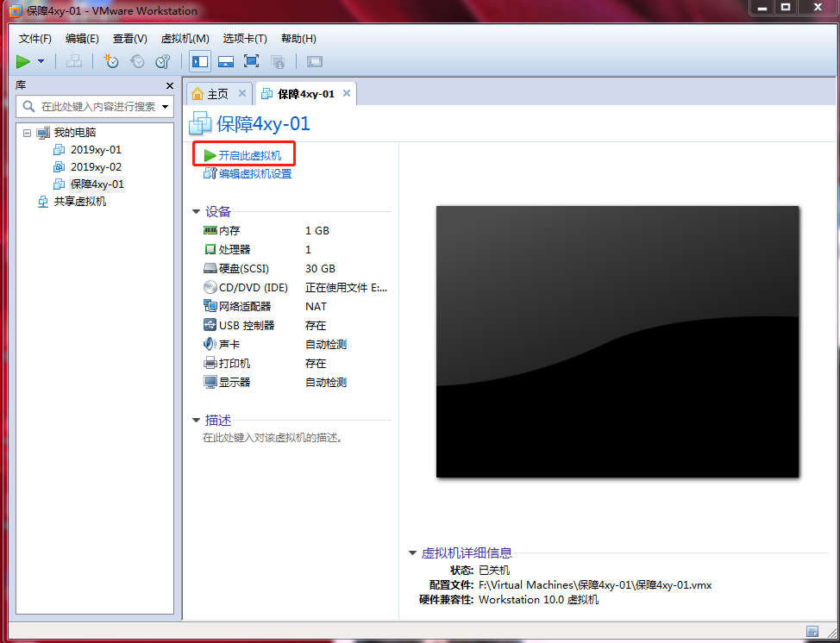Toggle the library sidebar view icon

[x=200, y=61]
